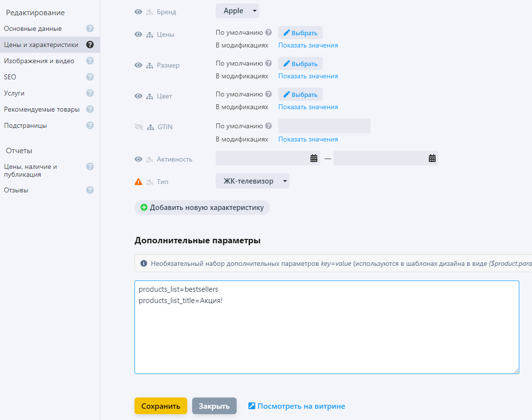Open the Apple brand dropdown
Screen dimensions: 532x420
click(237, 11)
